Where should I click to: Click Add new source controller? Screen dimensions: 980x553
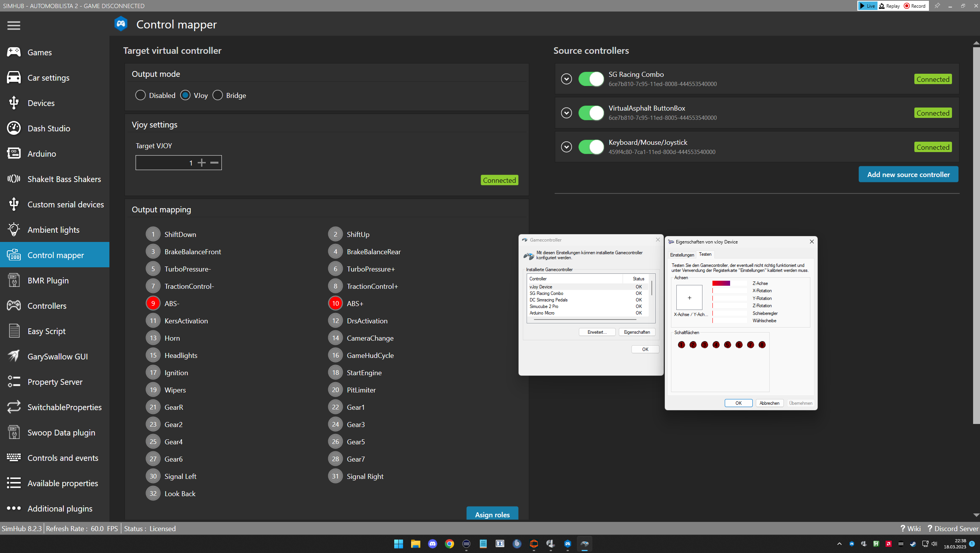tap(908, 174)
